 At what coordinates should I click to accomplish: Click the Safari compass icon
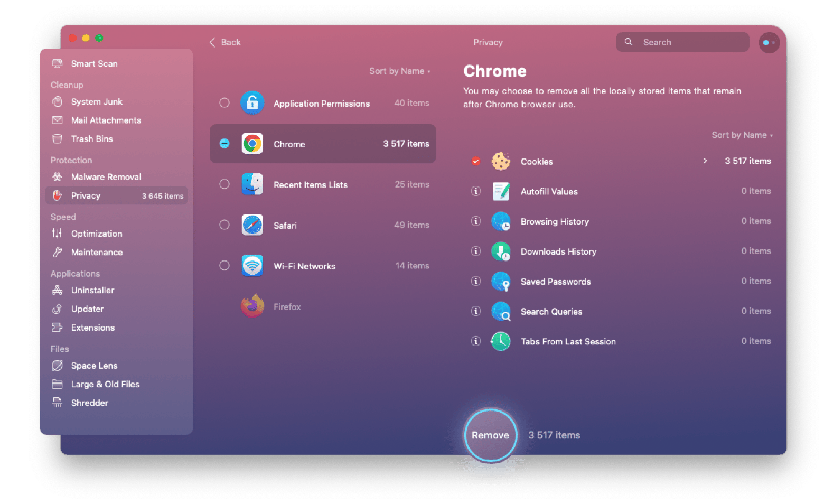tap(252, 225)
